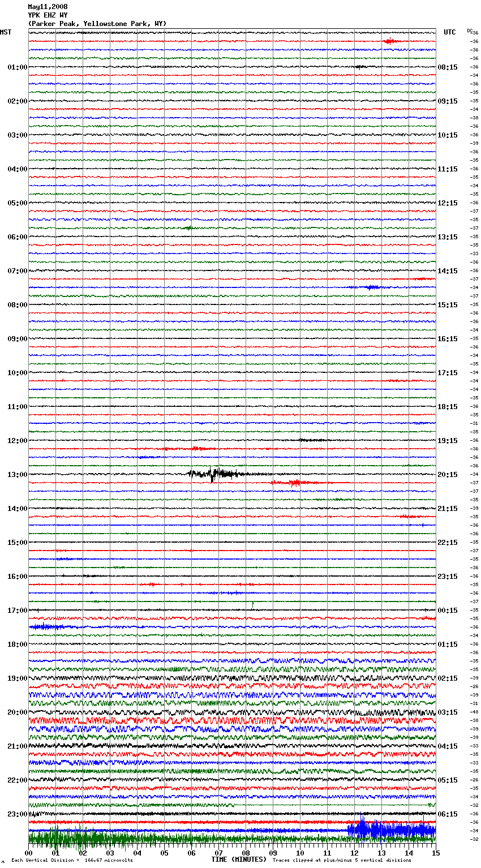The image size is (481, 868).
Task: Click the UTC timezone header
Action: point(449,32)
